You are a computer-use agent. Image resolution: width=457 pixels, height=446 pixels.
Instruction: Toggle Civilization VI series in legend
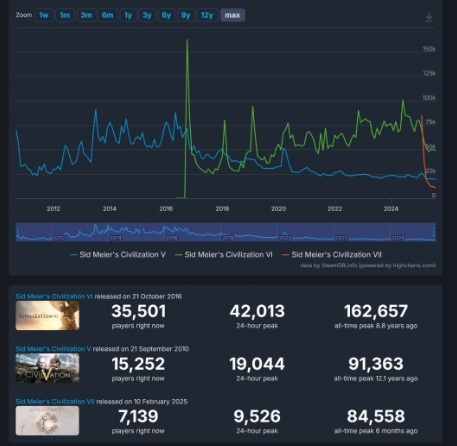[224, 255]
